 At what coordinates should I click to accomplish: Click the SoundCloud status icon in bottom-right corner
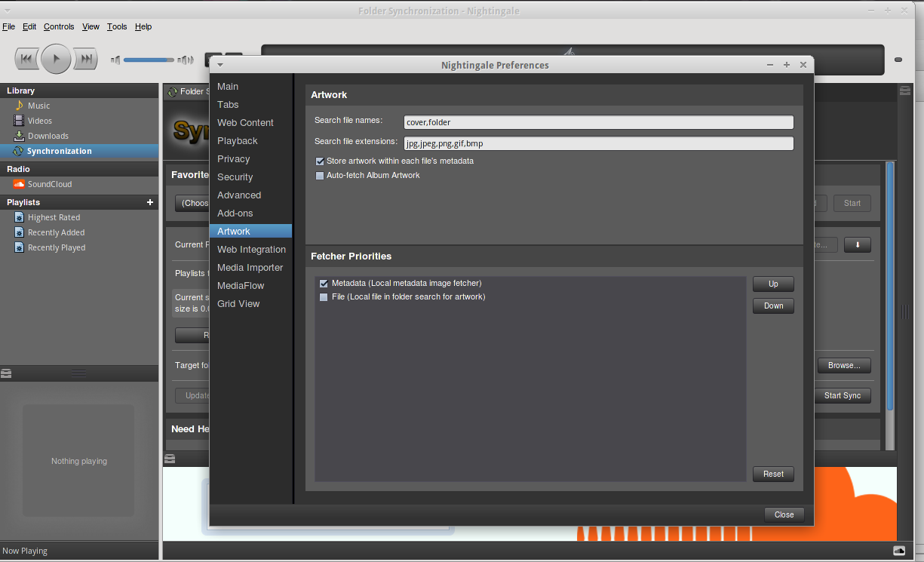tap(899, 551)
